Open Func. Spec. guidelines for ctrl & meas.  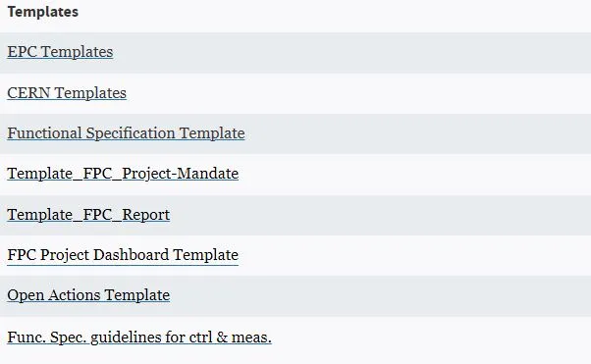tap(139, 337)
